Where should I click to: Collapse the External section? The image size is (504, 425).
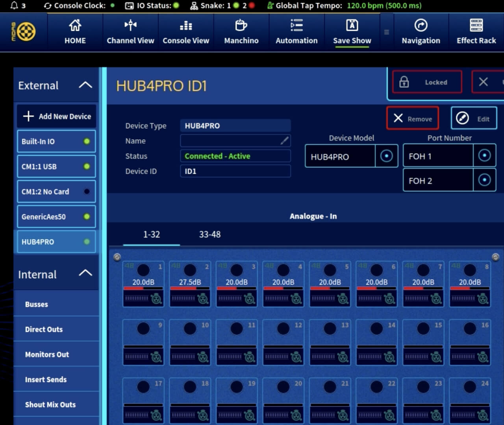click(85, 85)
